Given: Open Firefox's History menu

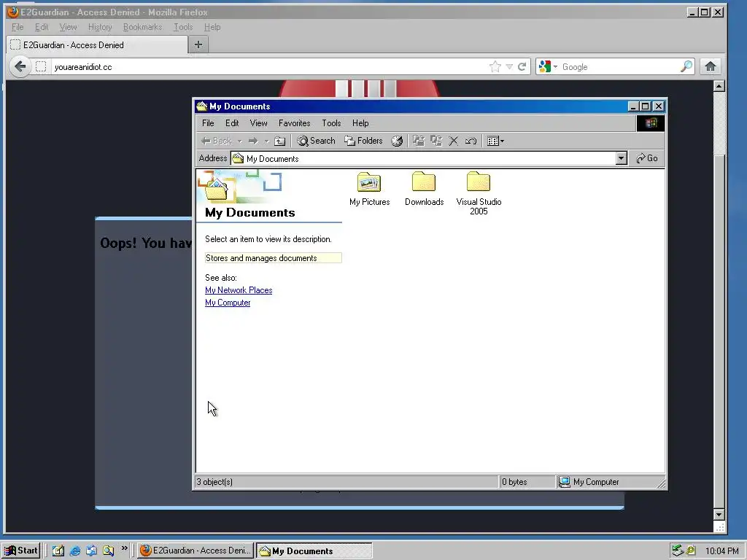Looking at the screenshot, I should 100,27.
